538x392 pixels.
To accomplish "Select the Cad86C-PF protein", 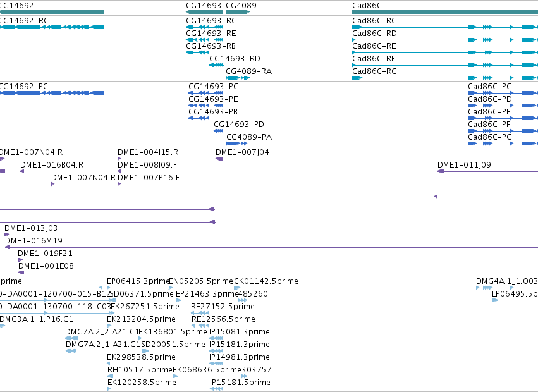I will [503, 131].
